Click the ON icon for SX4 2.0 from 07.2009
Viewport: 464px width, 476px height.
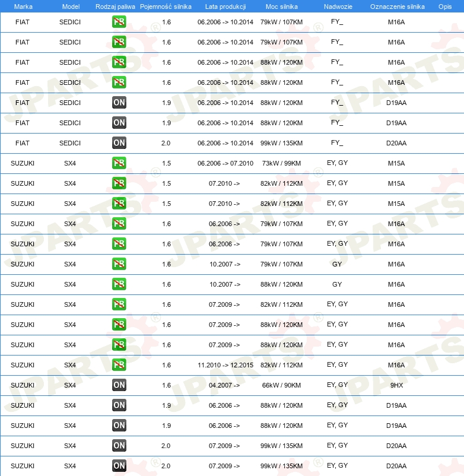point(119,466)
